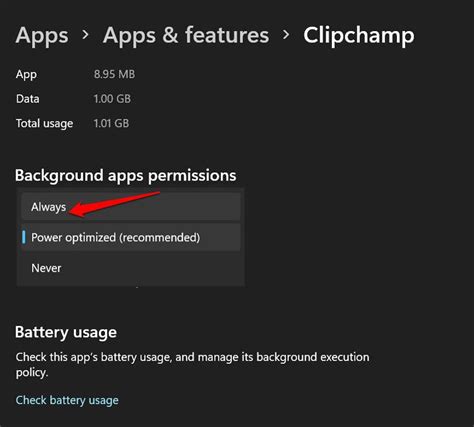Click the 8.95 MB app size value
This screenshot has width=474, height=427.
coord(114,74)
